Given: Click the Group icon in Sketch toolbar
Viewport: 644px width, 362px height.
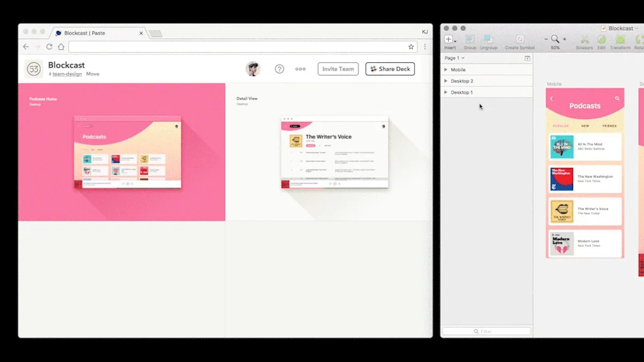Looking at the screenshot, I should pyautogui.click(x=470, y=39).
